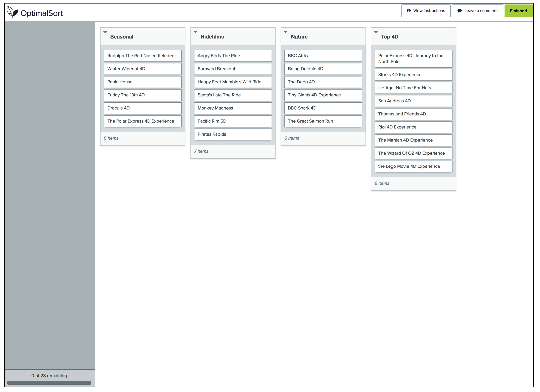Select the BBC Africa card
Screen dimensions: 540x392
coord(323,56)
